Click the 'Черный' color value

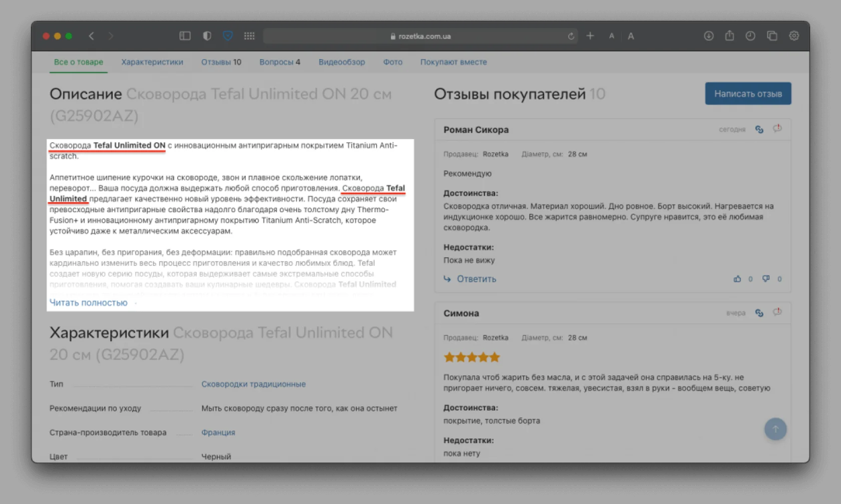click(x=216, y=456)
